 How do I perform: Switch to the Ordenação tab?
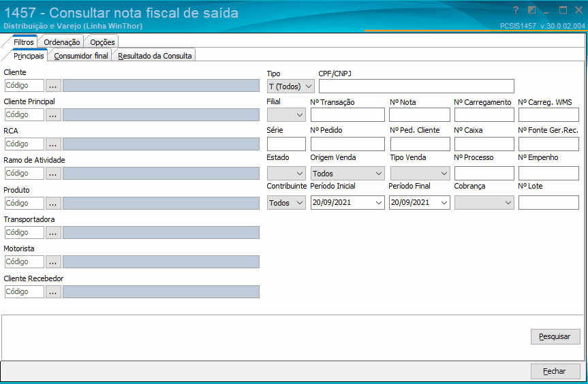(61, 42)
